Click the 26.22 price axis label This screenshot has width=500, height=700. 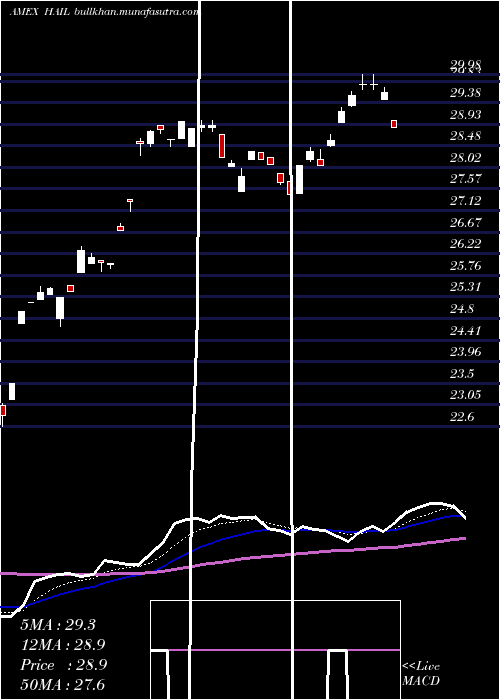click(x=466, y=244)
